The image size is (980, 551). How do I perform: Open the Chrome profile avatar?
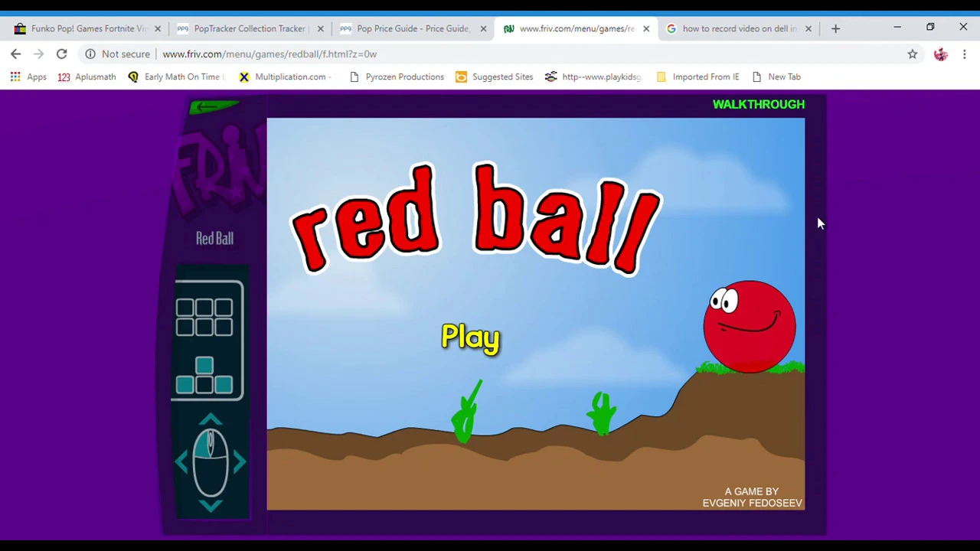[x=941, y=54]
